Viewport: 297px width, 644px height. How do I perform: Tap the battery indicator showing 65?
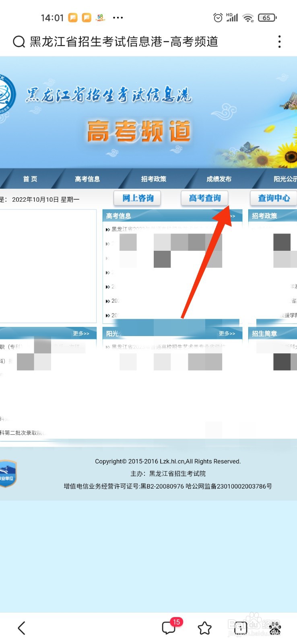[267, 18]
